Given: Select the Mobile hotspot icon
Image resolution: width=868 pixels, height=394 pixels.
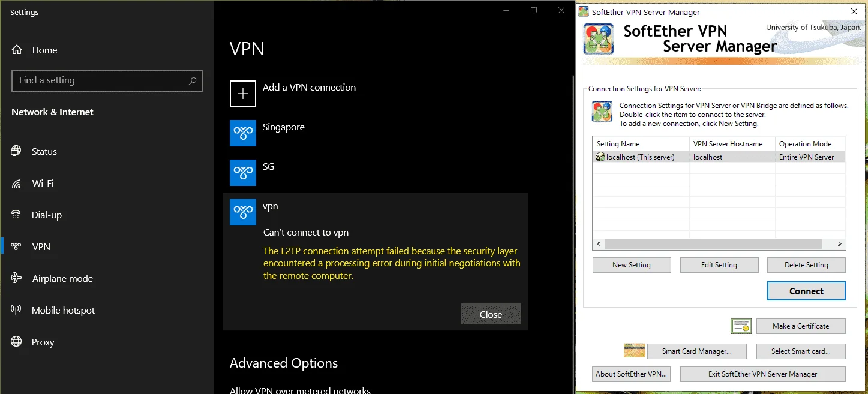Looking at the screenshot, I should pos(17,310).
